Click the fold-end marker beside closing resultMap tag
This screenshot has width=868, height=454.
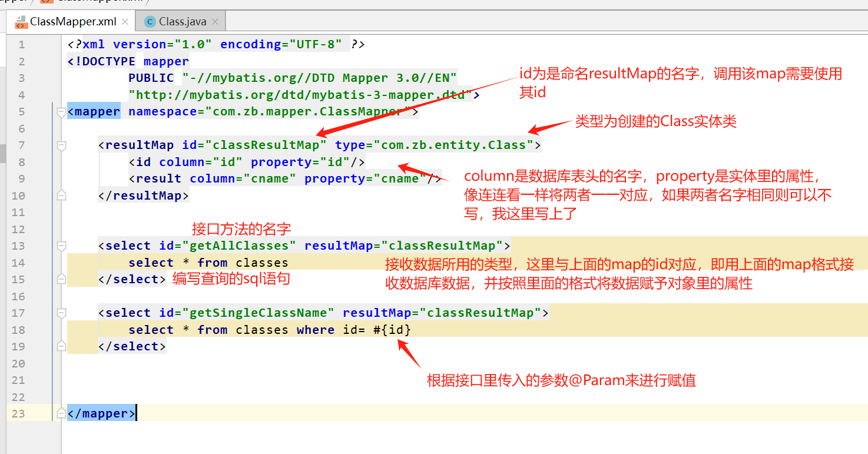(x=61, y=195)
